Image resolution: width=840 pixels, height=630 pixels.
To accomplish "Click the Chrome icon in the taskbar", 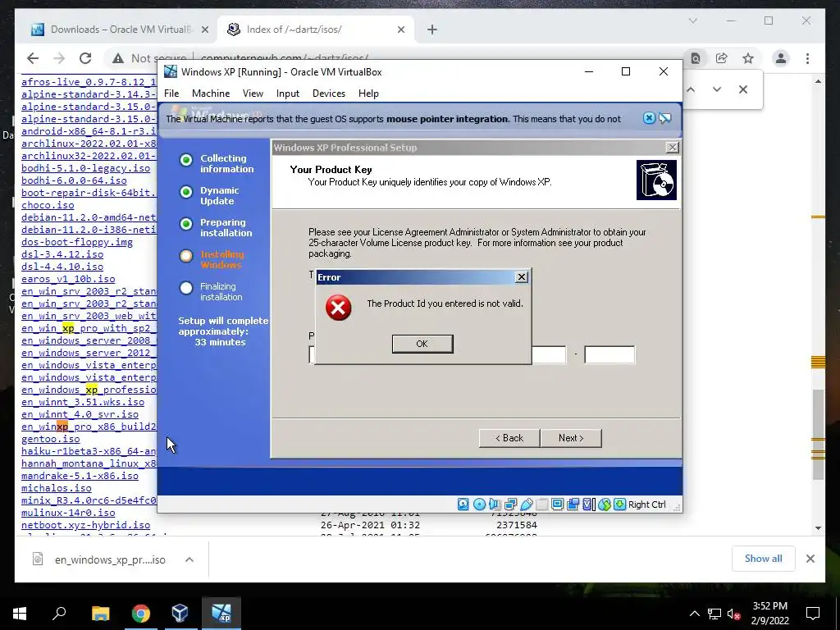I will click(x=141, y=614).
